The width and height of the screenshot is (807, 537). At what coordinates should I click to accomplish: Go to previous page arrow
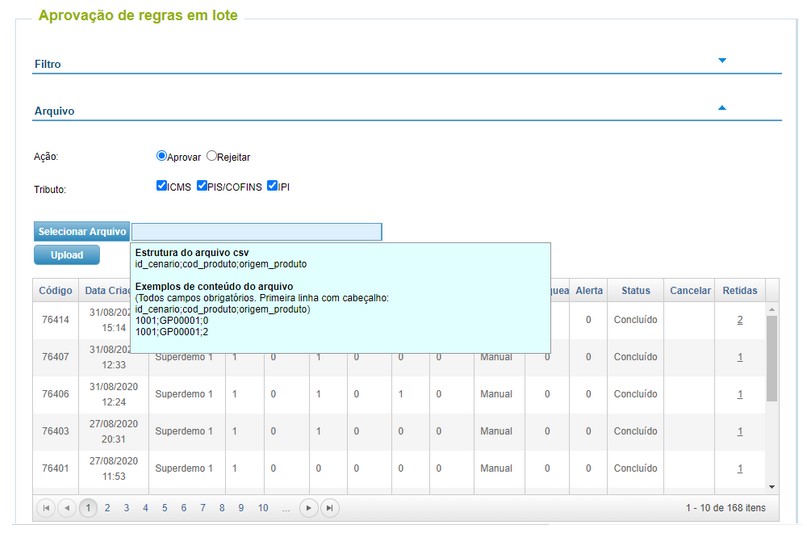[67, 508]
